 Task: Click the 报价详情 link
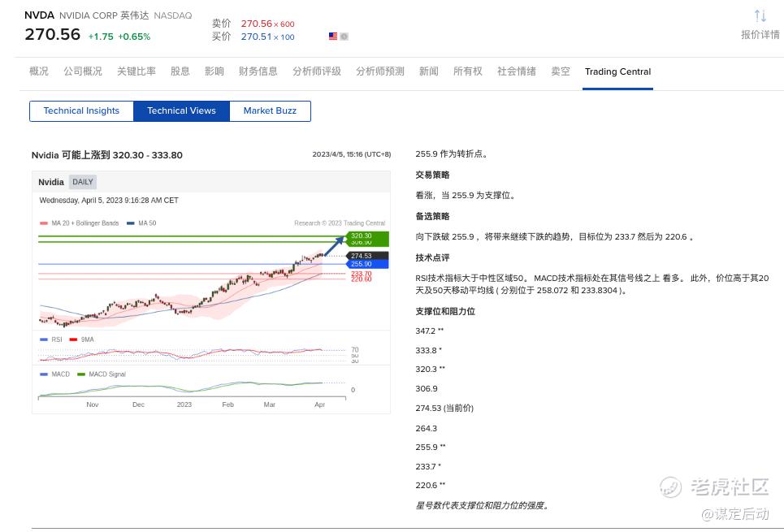pyautogui.click(x=760, y=34)
